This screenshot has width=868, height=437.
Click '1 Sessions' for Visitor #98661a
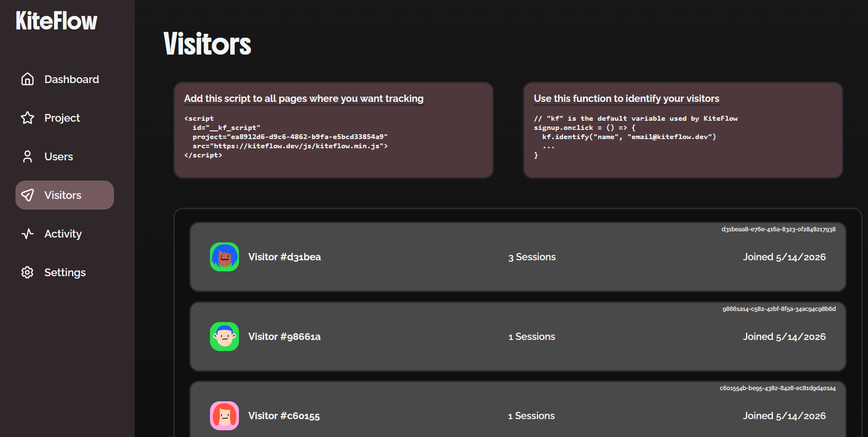click(x=532, y=337)
